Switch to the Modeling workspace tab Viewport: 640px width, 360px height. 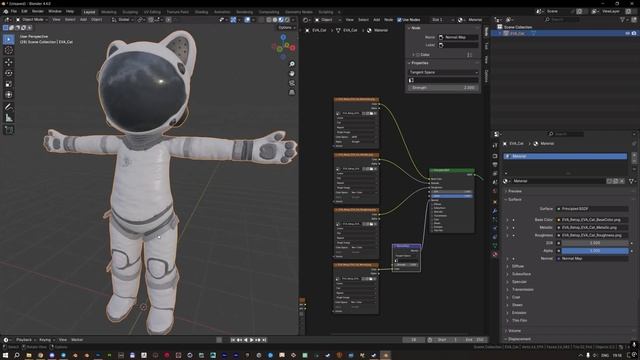[109, 12]
